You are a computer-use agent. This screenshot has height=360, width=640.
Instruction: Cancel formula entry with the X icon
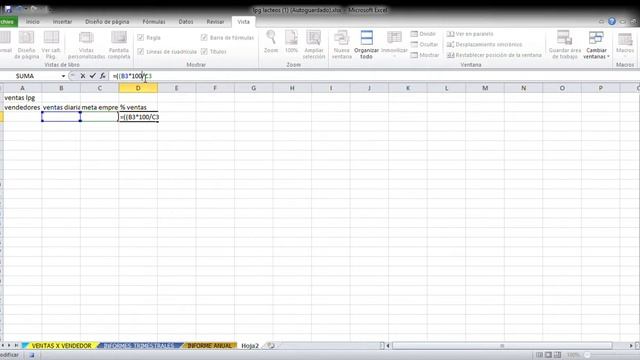pos(83,76)
